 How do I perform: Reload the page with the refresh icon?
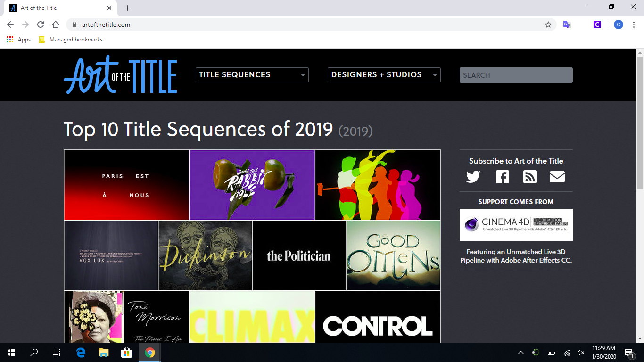click(x=41, y=25)
